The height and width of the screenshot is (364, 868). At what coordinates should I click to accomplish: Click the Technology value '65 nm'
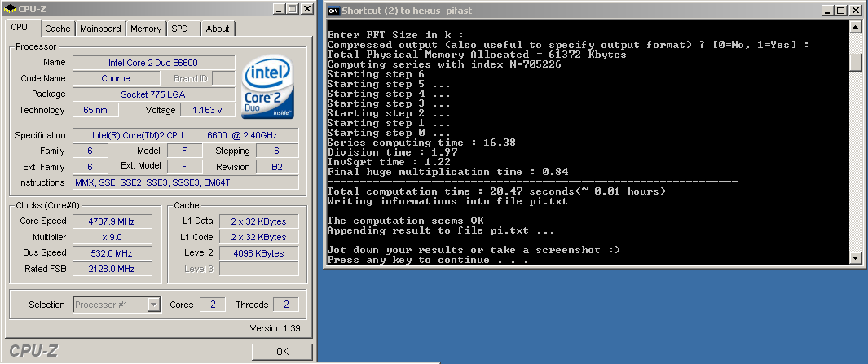coord(96,110)
